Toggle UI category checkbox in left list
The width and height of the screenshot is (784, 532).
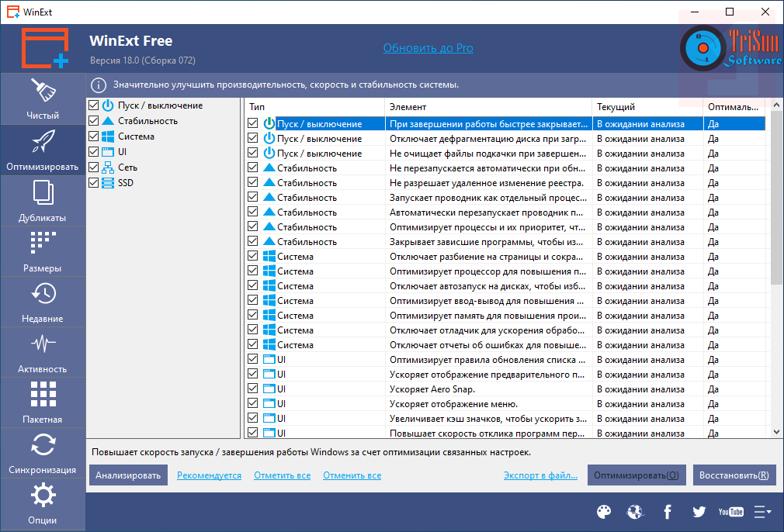(93, 152)
